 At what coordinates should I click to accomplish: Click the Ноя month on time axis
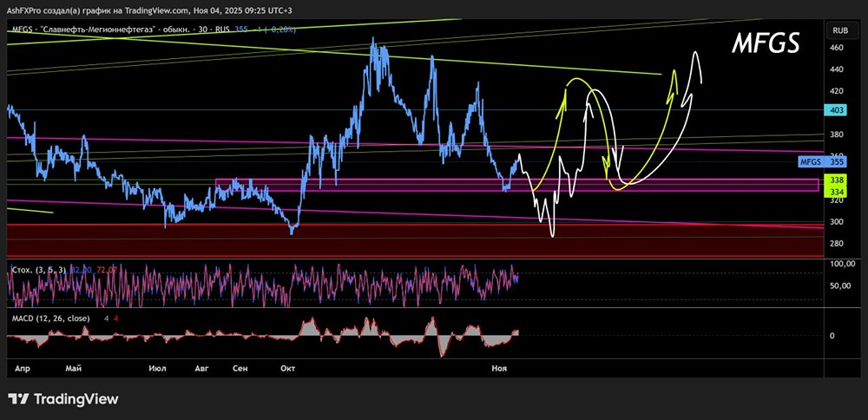(x=497, y=368)
